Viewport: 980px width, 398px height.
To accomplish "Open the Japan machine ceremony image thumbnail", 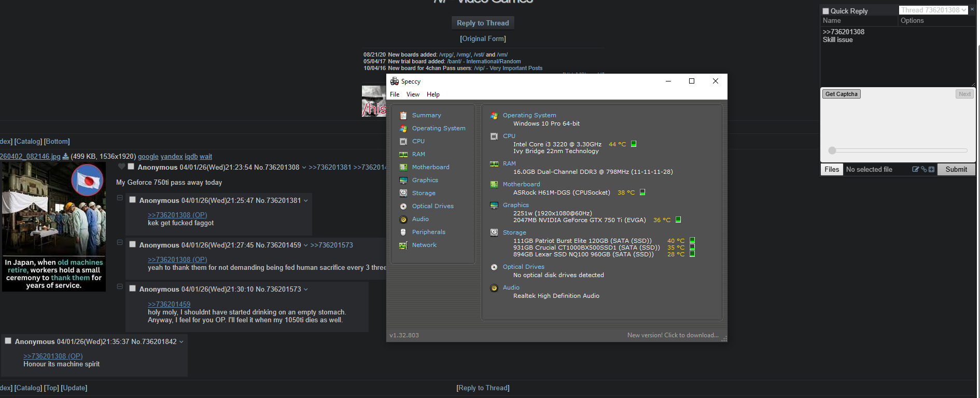I will [54, 227].
